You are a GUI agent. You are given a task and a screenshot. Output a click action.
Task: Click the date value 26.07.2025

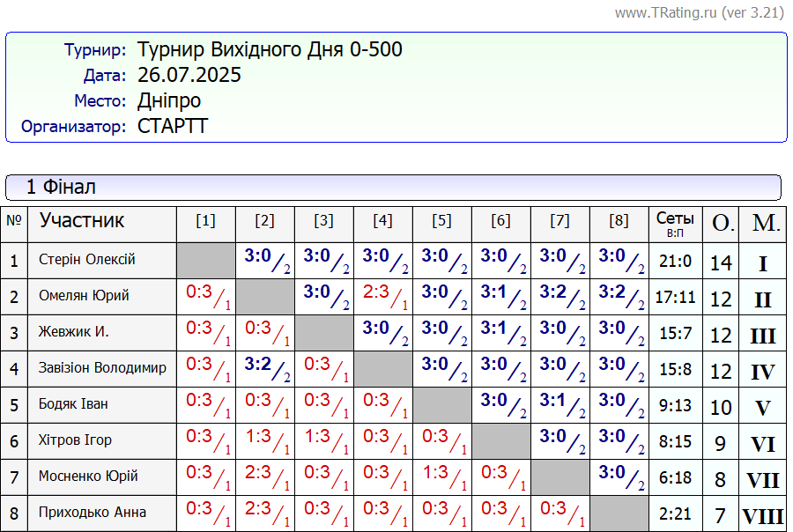189,75
